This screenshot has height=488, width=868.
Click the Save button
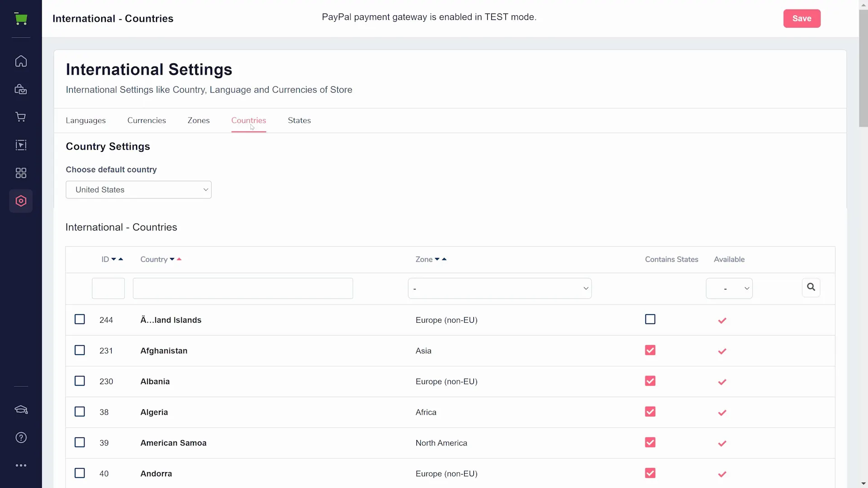point(802,19)
